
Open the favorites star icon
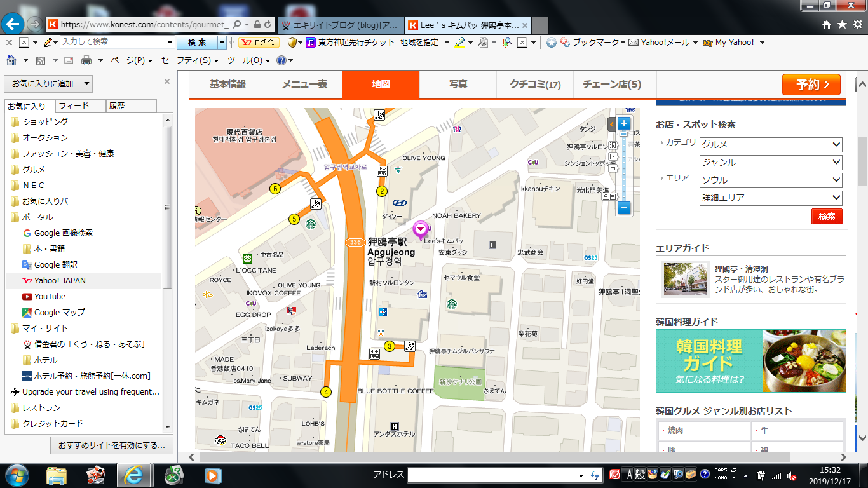click(842, 24)
